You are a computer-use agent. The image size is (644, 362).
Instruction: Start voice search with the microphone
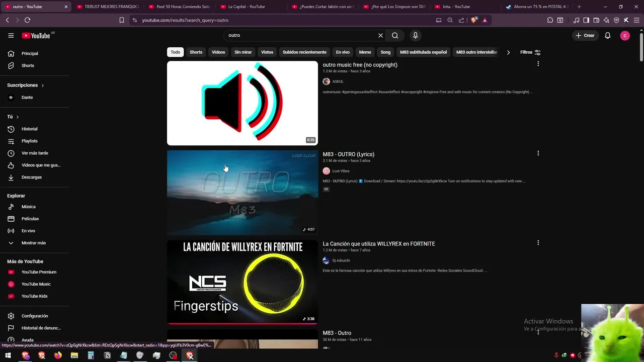415,36
